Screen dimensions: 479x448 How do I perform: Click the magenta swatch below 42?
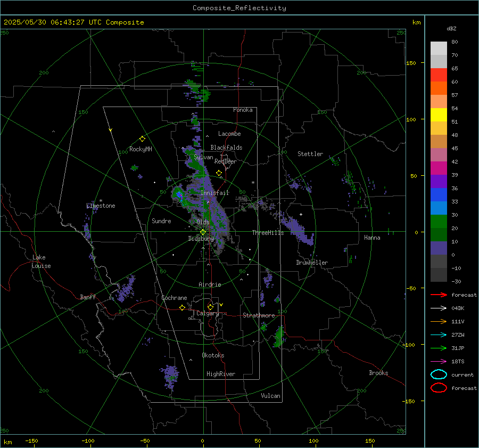pyautogui.click(x=439, y=168)
